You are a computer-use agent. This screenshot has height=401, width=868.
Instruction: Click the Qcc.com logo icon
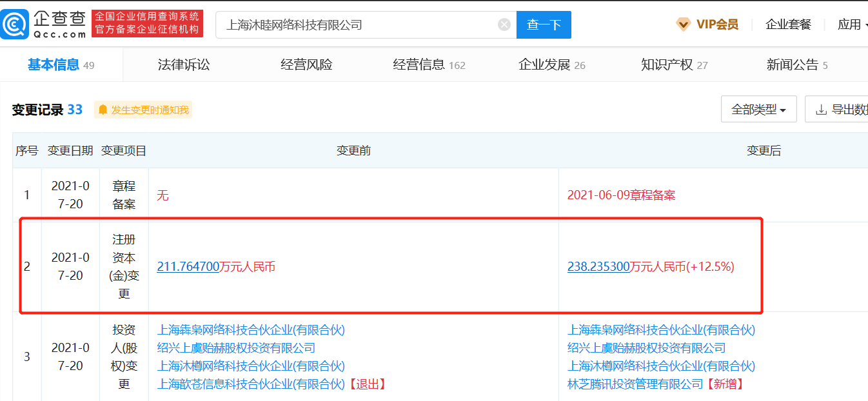pyautogui.click(x=14, y=24)
